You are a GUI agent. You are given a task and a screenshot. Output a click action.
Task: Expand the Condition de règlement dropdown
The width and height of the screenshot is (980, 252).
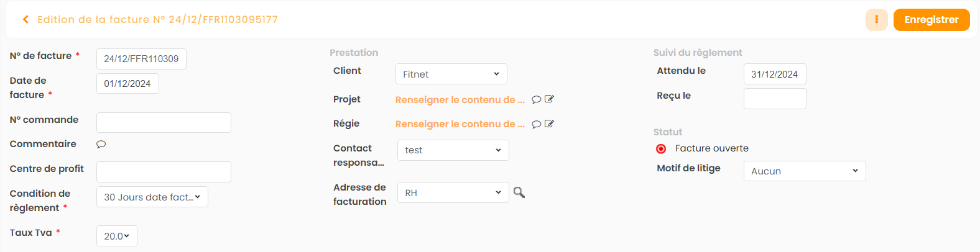point(152,197)
